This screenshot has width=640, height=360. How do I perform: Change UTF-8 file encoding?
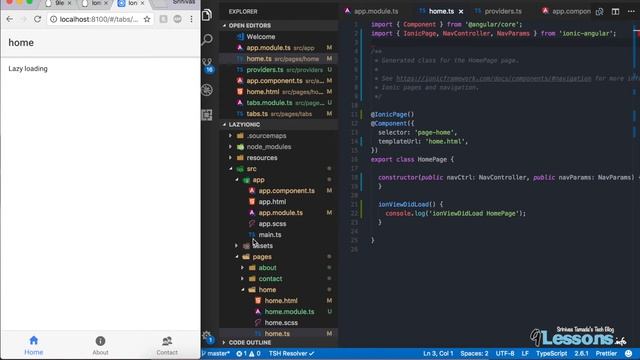tap(505, 353)
